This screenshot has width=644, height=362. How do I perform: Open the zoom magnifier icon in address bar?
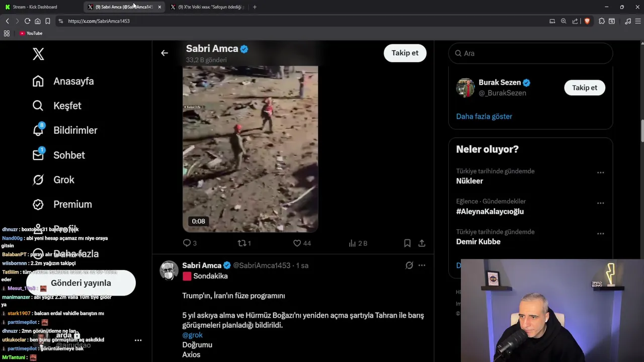click(x=563, y=21)
